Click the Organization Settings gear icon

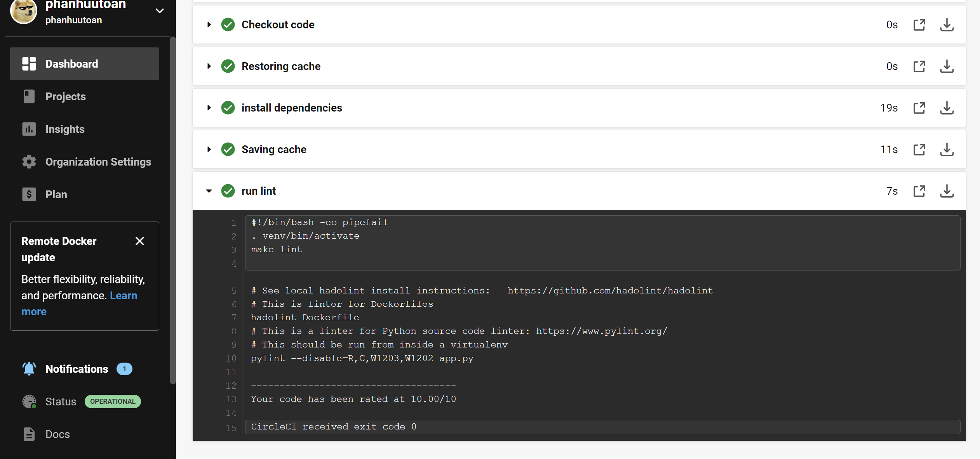click(x=29, y=162)
